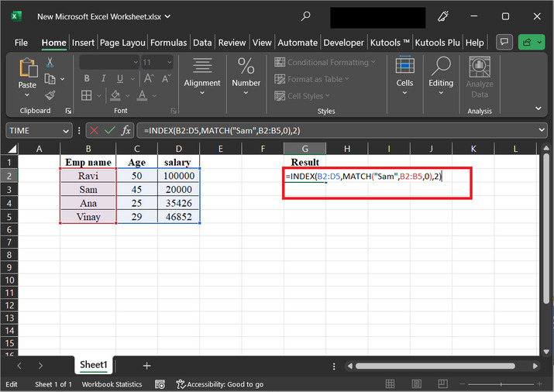Click Workbook Statistics in status bar

click(112, 384)
